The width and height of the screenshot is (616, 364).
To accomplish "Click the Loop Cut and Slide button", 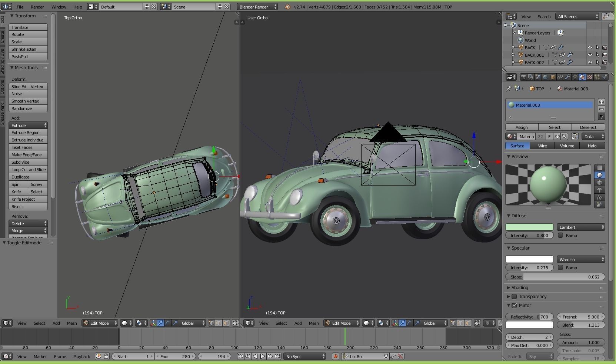I will tap(28, 169).
